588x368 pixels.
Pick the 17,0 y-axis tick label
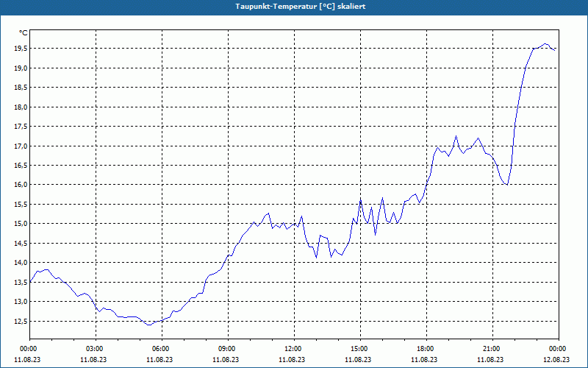click(21, 146)
